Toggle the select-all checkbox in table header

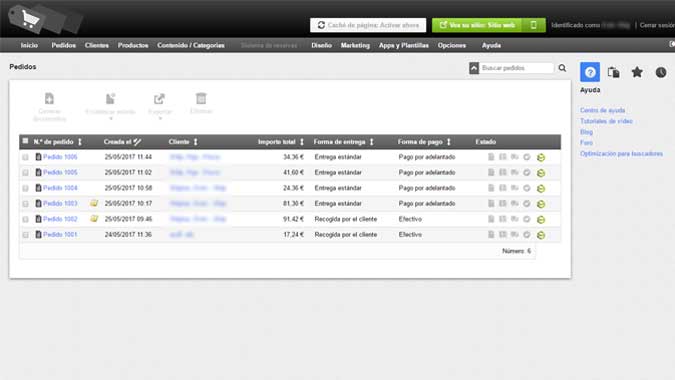[25, 141]
